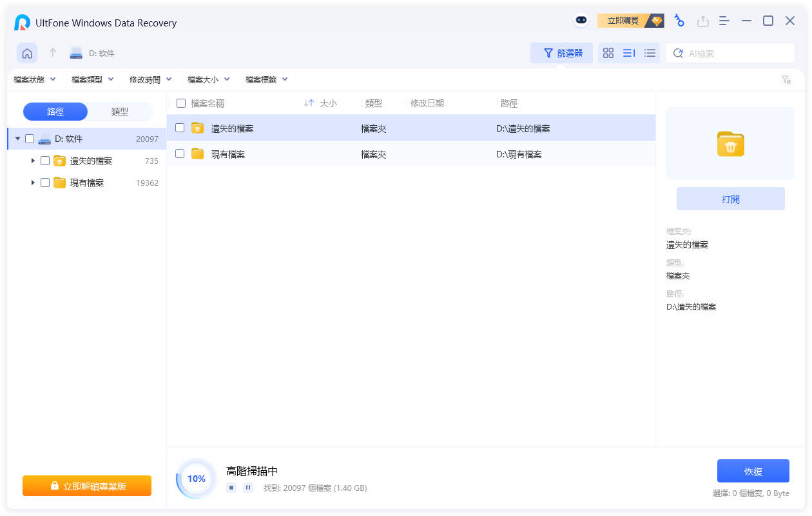The height and width of the screenshot is (516, 812).
Task: Open the 檔案狀態 filter dropdown
Action: tap(35, 79)
